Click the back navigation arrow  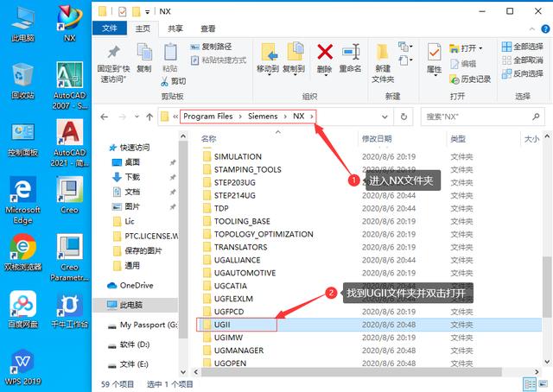[104, 117]
